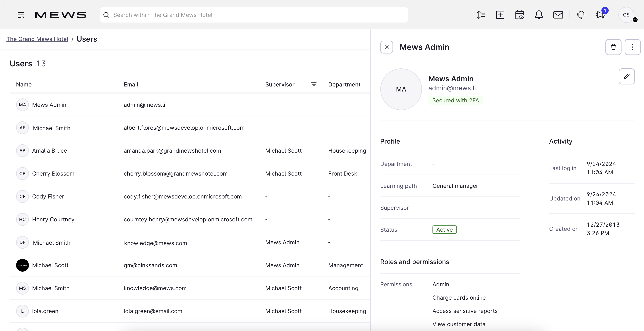
Task: Go to The Grand Mews Hotel breadcrumb
Action: pyautogui.click(x=37, y=39)
